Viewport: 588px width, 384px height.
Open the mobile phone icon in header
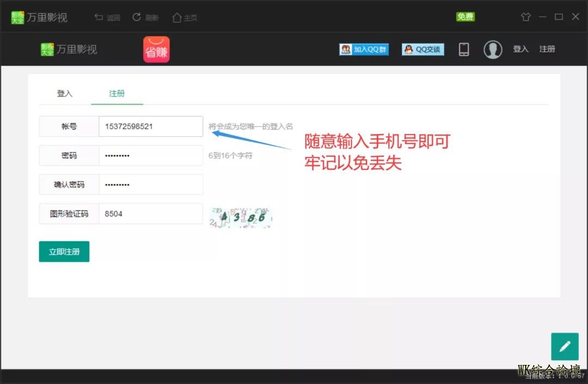464,50
